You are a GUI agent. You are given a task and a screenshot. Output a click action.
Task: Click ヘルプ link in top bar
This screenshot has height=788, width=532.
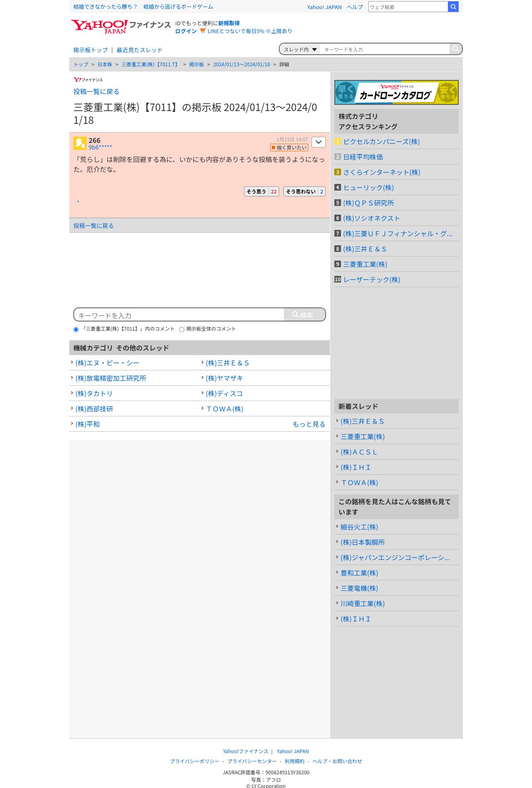coord(355,7)
